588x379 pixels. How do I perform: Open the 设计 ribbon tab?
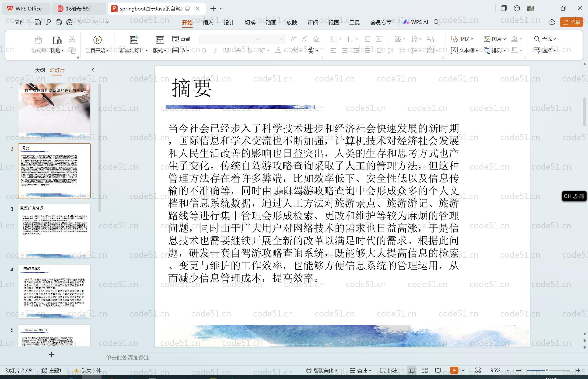[229, 22]
